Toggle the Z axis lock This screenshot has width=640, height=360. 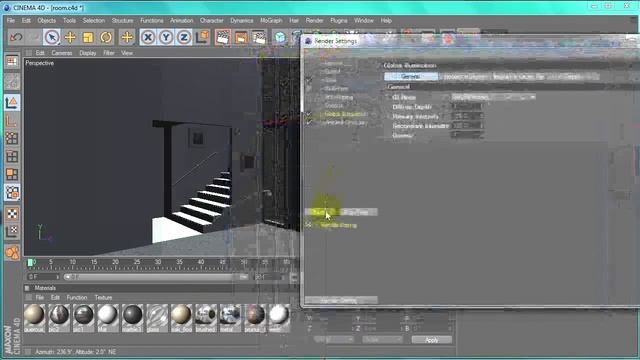184,38
